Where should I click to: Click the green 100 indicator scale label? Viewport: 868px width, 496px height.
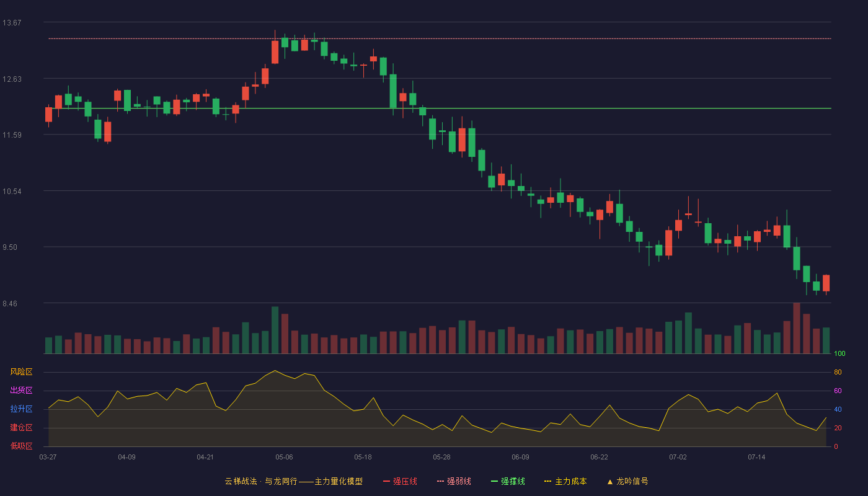coord(839,354)
